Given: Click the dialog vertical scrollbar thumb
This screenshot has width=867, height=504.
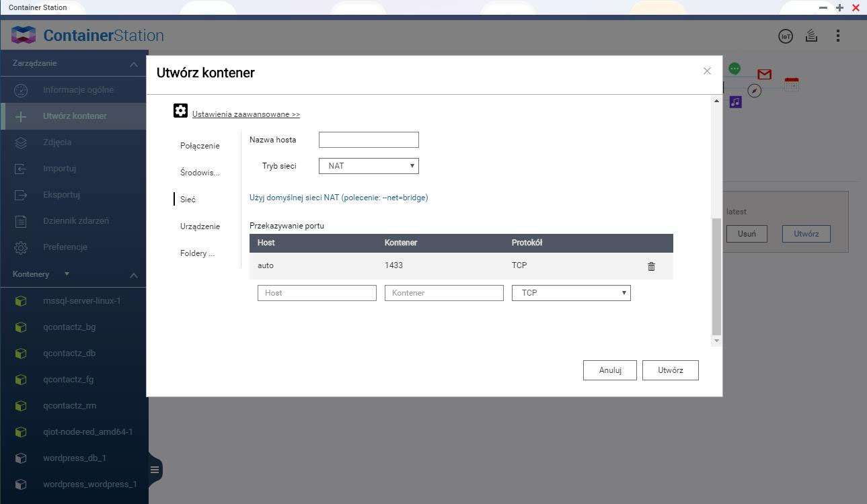Looking at the screenshot, I should click(716, 276).
